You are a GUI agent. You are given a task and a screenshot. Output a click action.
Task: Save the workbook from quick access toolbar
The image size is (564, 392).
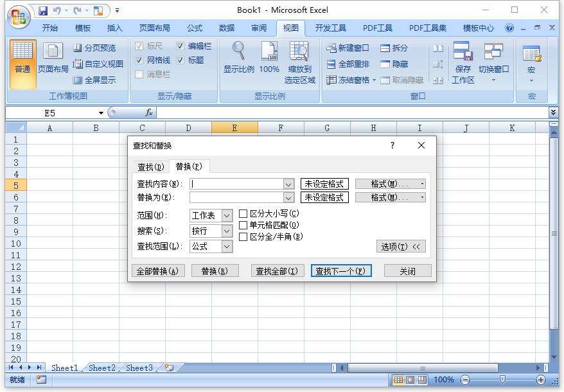43,10
